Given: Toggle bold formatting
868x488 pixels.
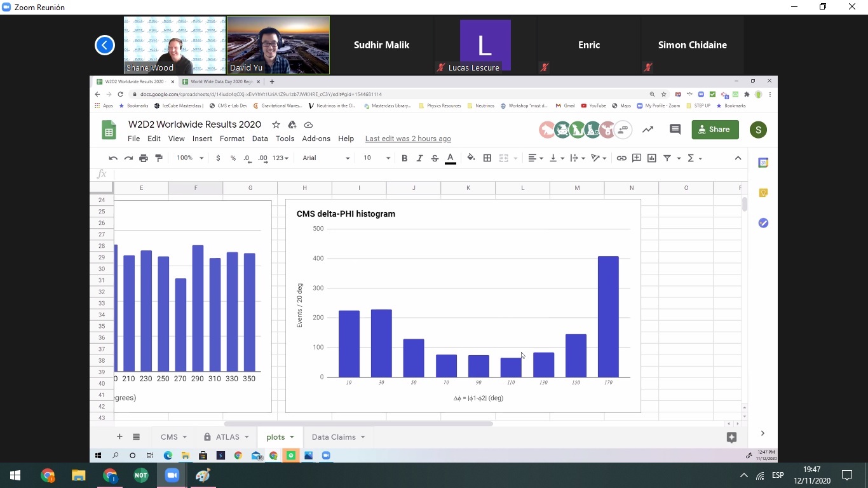Looking at the screenshot, I should click(x=404, y=158).
